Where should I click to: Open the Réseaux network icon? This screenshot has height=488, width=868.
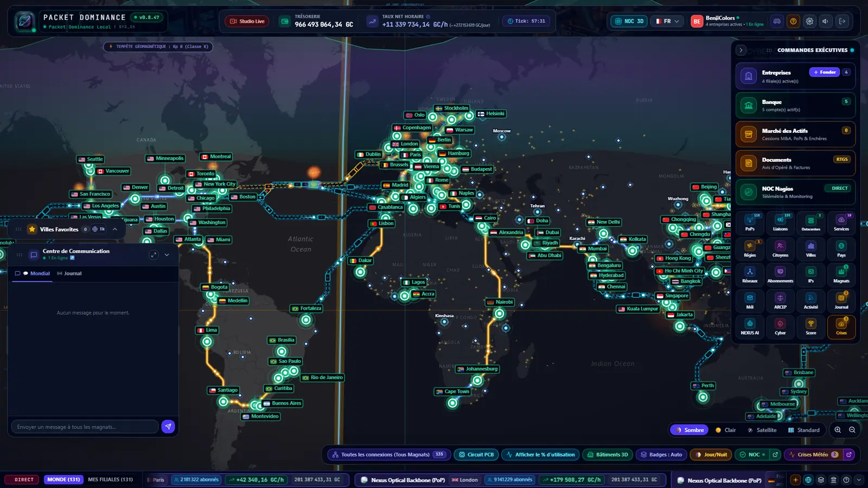tap(750, 275)
